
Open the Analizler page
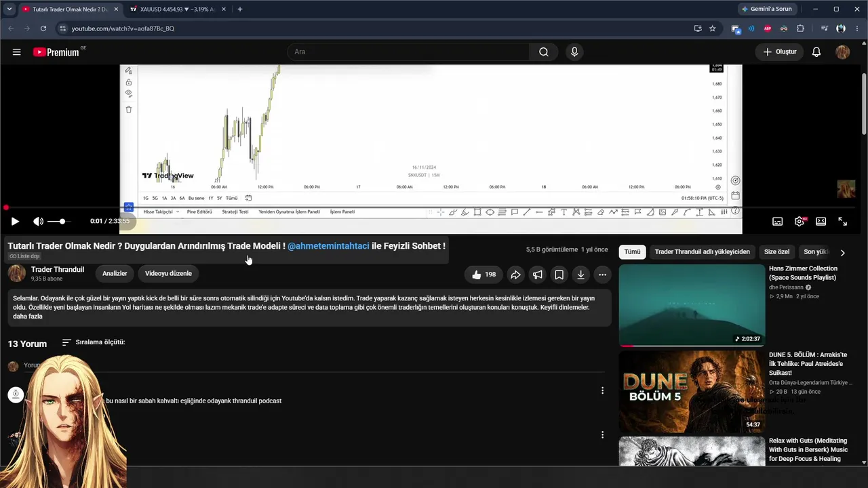(x=115, y=274)
